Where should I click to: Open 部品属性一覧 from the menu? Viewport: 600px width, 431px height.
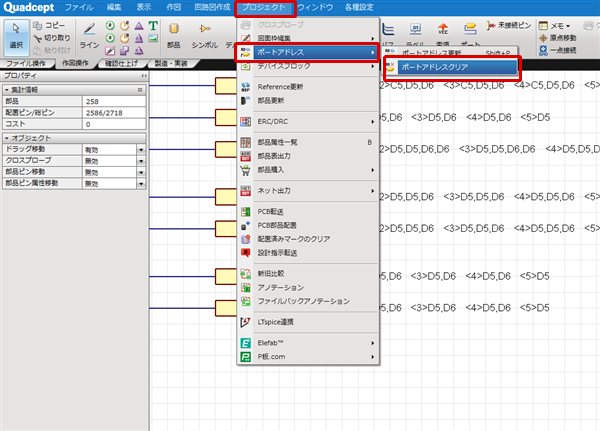click(308, 142)
